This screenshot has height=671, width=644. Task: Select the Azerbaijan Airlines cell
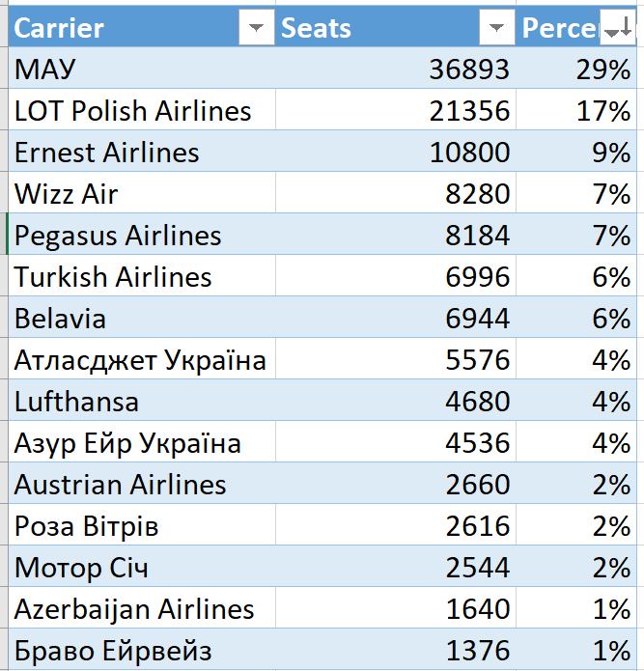click(142, 609)
